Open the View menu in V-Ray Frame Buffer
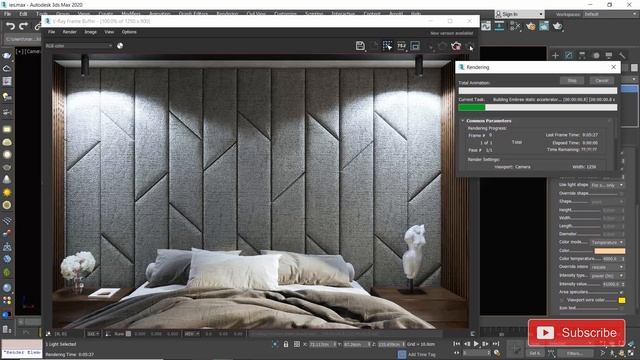This screenshot has width=640, height=360. click(109, 32)
